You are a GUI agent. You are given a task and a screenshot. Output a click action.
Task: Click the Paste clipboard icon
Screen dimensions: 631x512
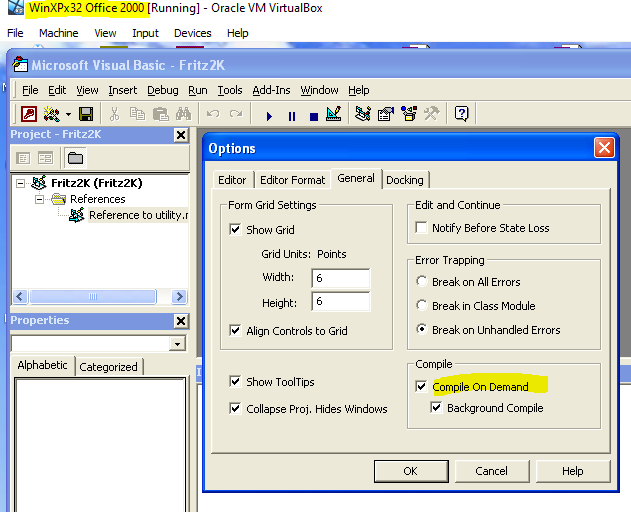click(x=161, y=114)
